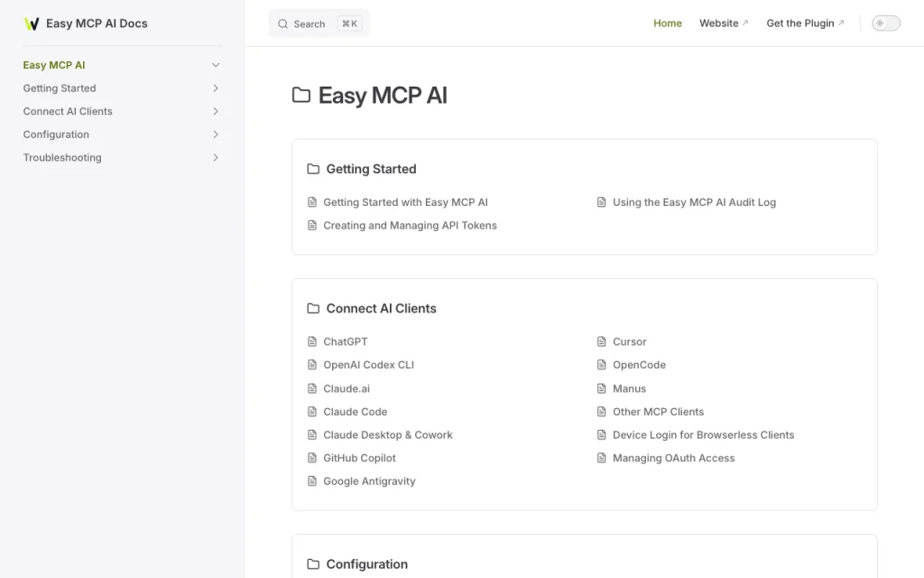Click the external-link arrow next to Get the Plugin
The height and width of the screenshot is (578, 924).
click(842, 23)
